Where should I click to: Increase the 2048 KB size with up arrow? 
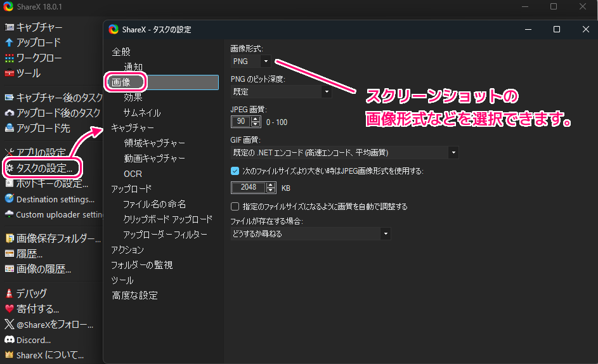[x=271, y=185]
